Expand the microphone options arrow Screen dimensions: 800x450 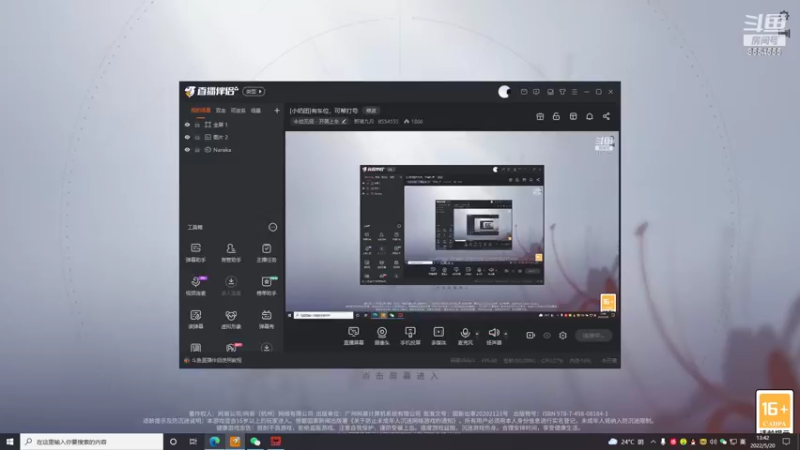477,334
